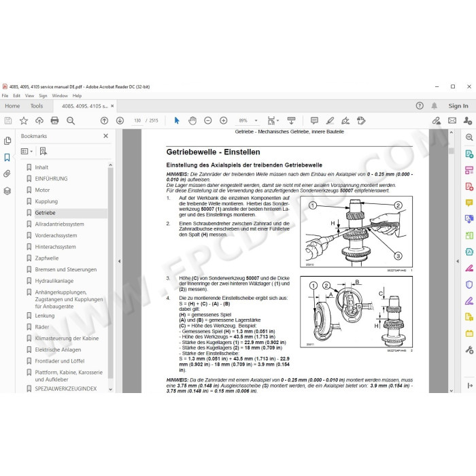Open the Inhalt bookmark

click(41, 167)
